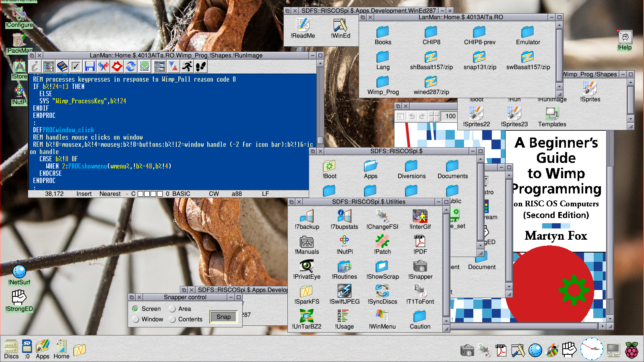Image resolution: width=644 pixels, height=362 pixels.
Task: Click the LF line-ending indicator
Action: tap(265, 194)
